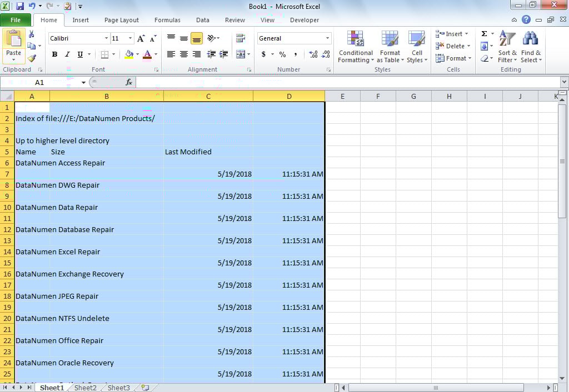569x392 pixels.
Task: Click the Increase Font Size icon
Action: point(141,38)
